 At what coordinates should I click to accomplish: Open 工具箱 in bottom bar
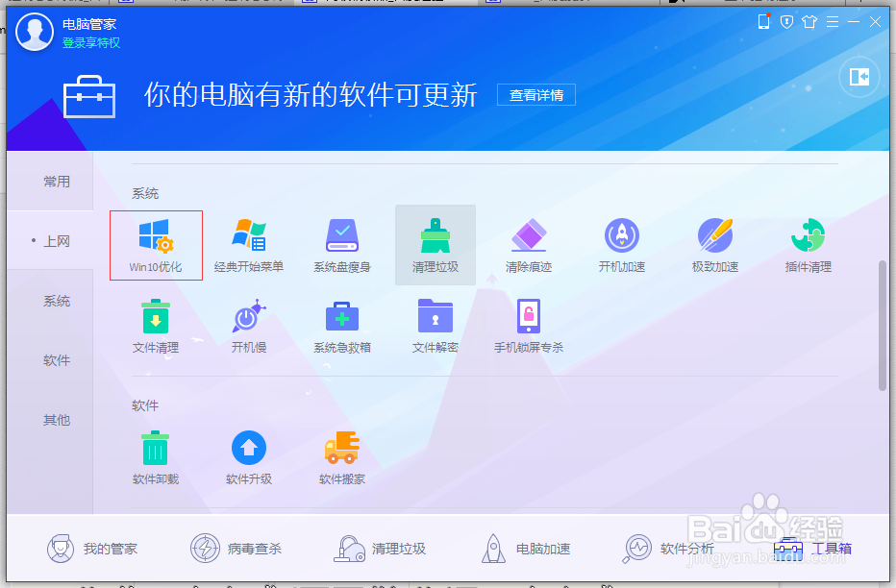click(x=812, y=549)
